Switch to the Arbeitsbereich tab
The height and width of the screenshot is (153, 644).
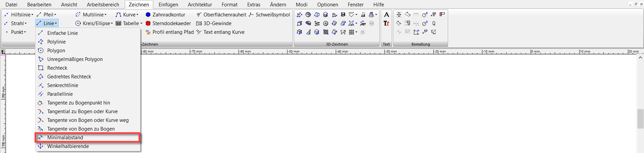pos(103,5)
